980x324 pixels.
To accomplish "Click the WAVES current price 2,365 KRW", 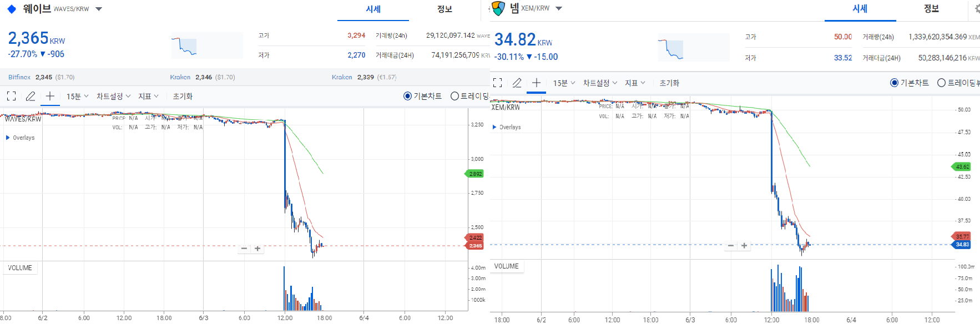I will pos(37,38).
